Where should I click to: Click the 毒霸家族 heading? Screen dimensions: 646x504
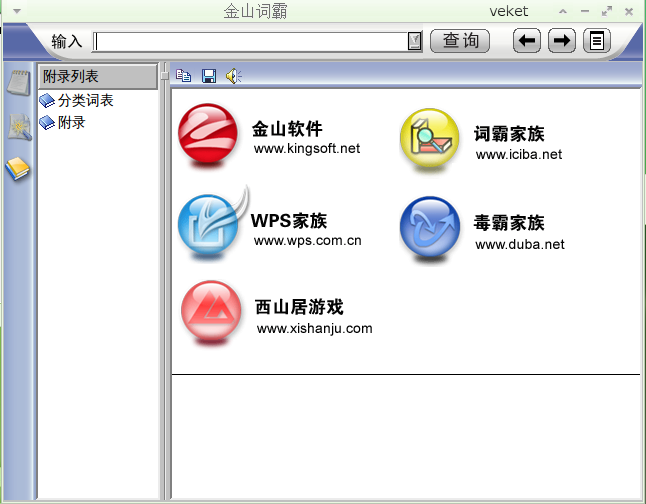click(509, 223)
